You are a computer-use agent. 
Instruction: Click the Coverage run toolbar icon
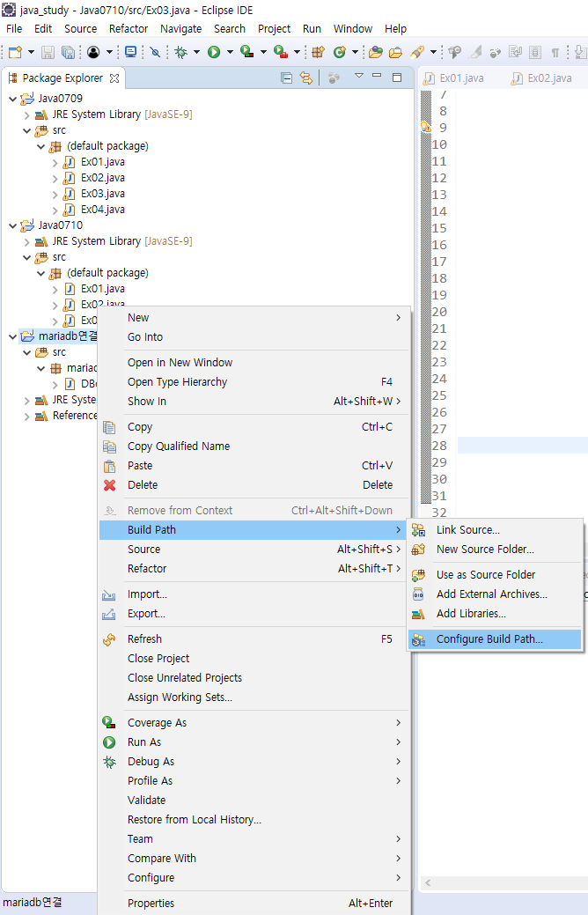pos(247,53)
